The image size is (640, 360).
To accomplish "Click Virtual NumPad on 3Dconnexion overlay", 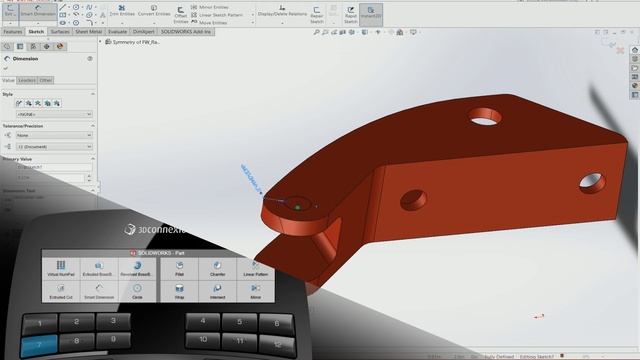I will tap(61, 269).
